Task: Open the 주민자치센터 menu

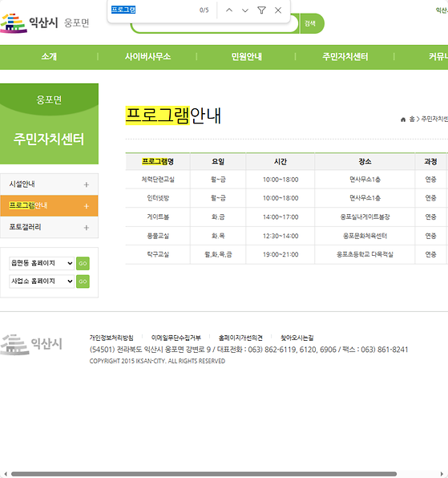Action: (x=345, y=57)
